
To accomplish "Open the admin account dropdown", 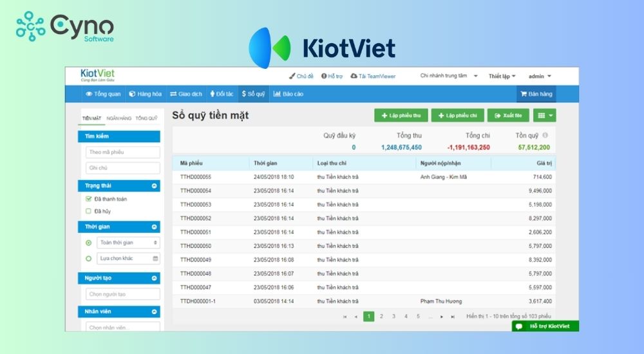I will click(x=540, y=77).
